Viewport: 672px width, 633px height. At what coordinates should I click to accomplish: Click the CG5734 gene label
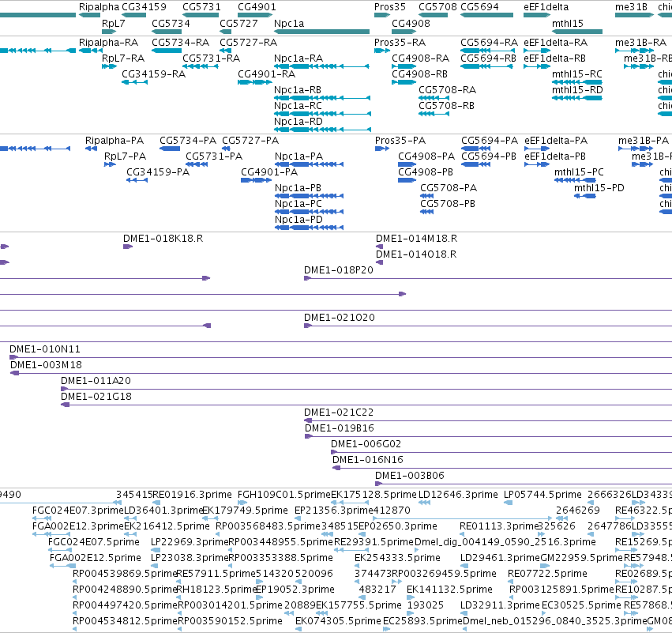171,24
